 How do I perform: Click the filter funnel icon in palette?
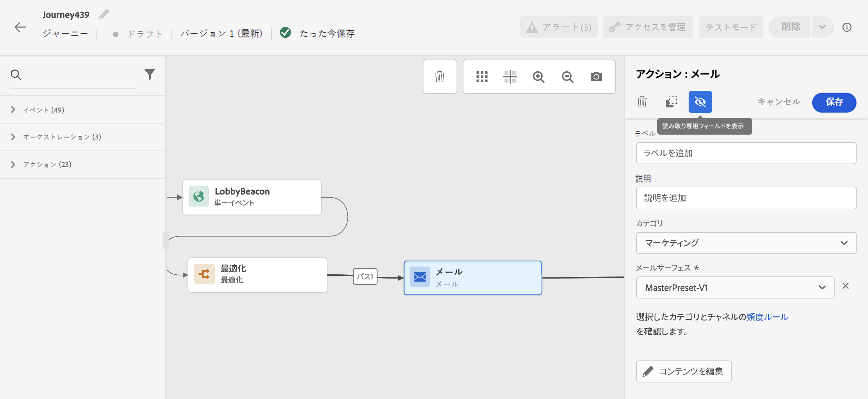point(149,75)
